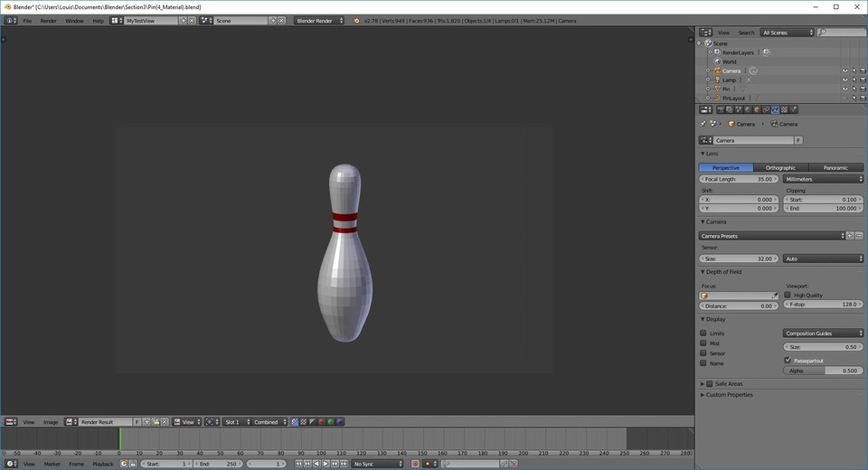
Task: Open the Object properties tab icon
Action: click(757, 109)
